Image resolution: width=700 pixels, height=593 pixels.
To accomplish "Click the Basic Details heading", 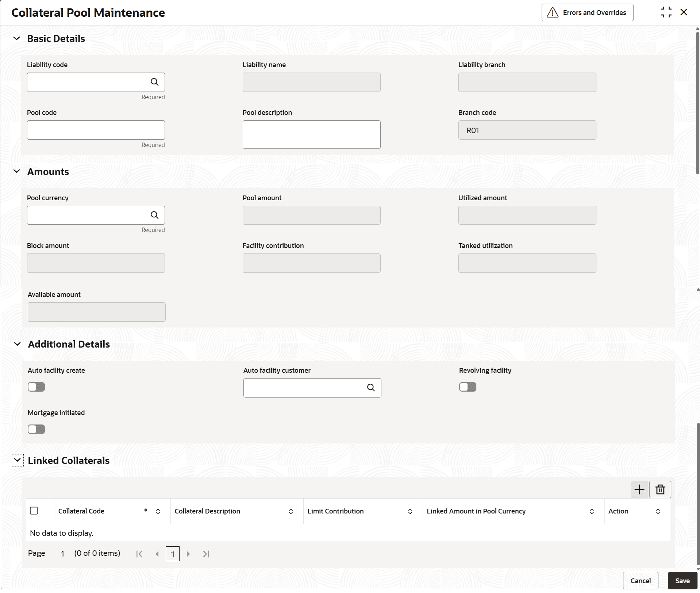I will [x=56, y=39].
